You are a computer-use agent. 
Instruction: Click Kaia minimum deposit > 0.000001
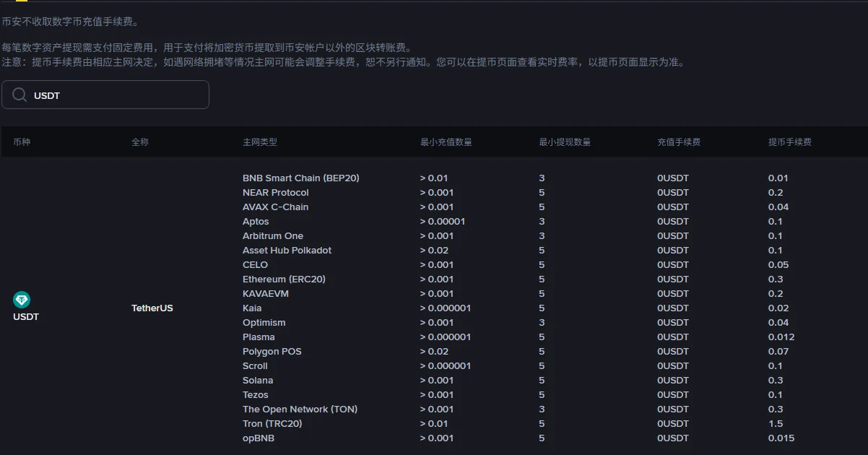446,308
